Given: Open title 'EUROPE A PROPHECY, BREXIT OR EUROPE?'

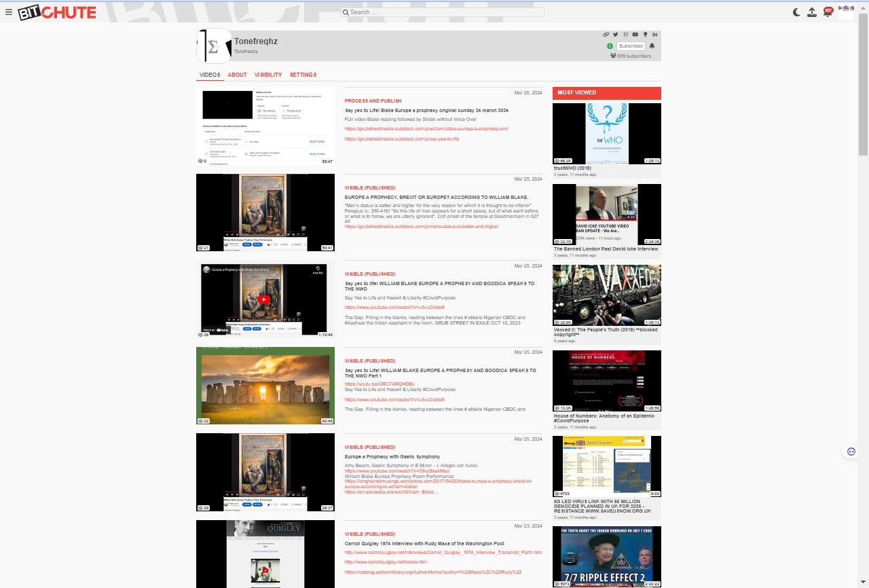Looking at the screenshot, I should pyautogui.click(x=437, y=197).
